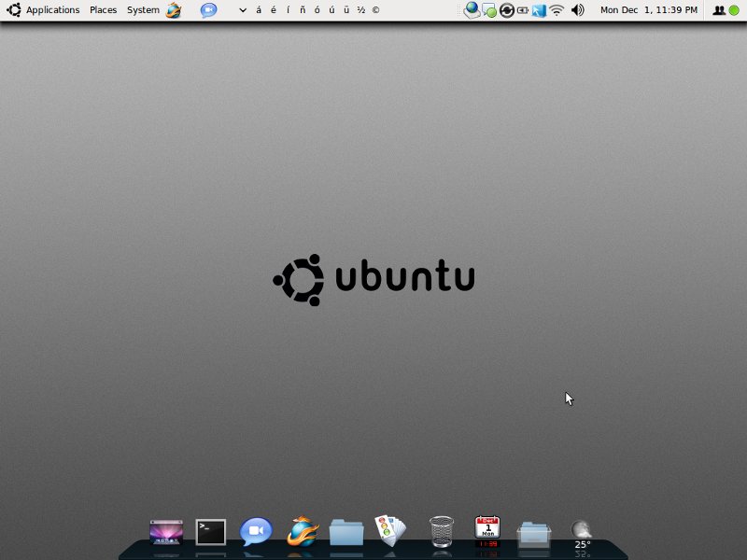Insert the ñ character from palette
The image size is (747, 560).
[303, 10]
